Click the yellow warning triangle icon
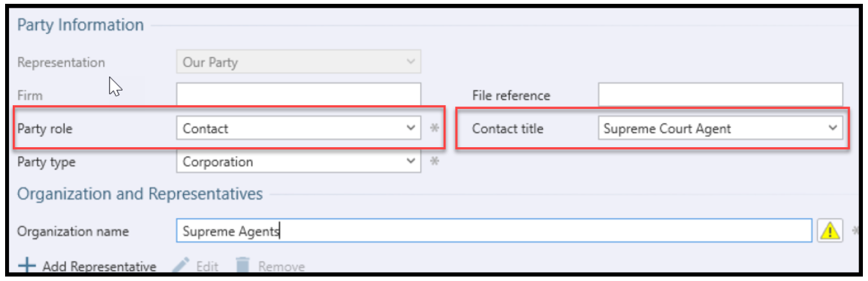This screenshot has height=281, width=868. tap(830, 231)
